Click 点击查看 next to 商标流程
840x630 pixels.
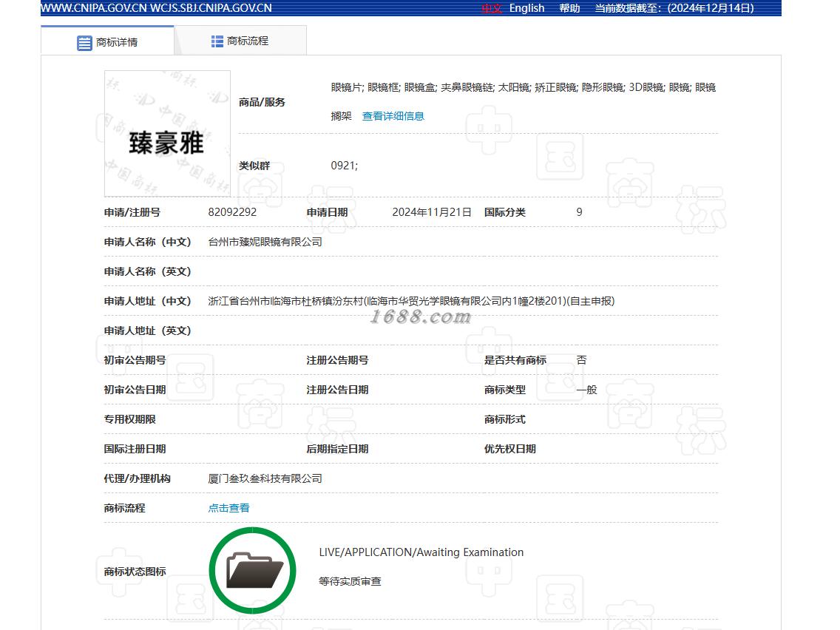pos(228,508)
